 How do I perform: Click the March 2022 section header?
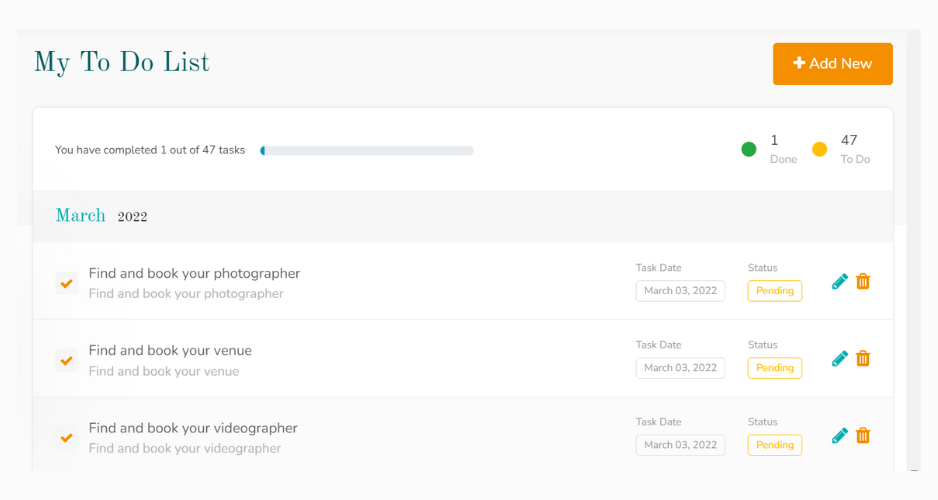(x=462, y=216)
